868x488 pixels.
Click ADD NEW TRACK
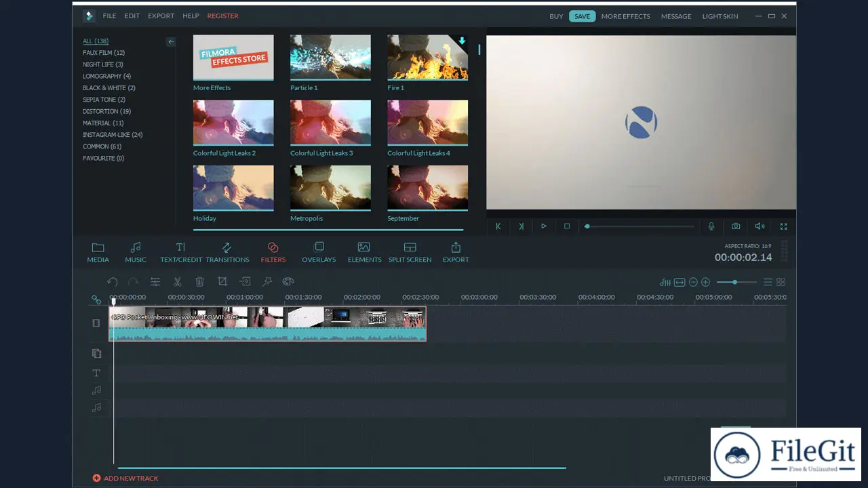[x=125, y=479]
